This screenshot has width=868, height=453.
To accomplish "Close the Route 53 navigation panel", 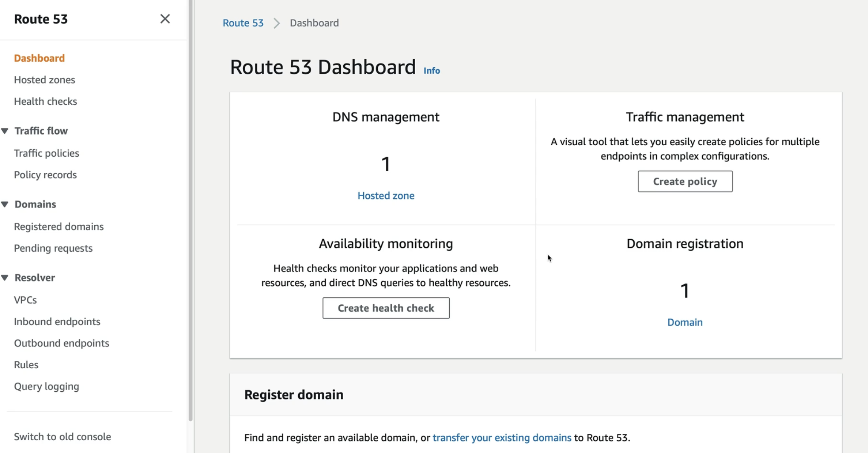I will click(x=165, y=19).
